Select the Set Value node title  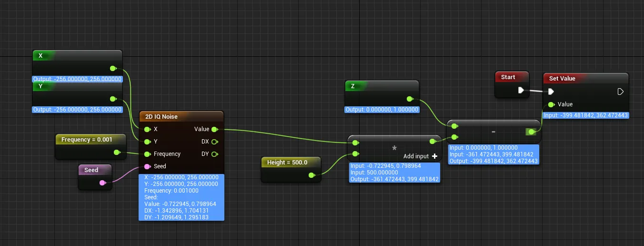click(x=562, y=78)
